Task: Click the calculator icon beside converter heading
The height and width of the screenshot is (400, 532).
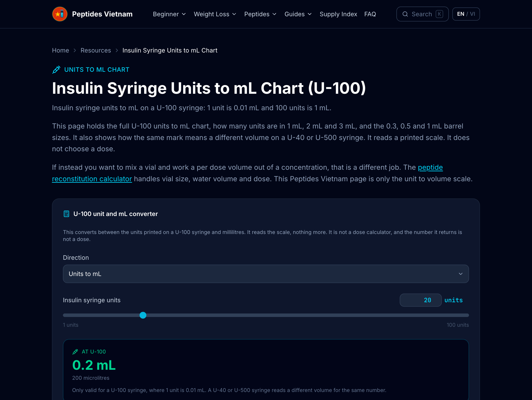Action: (66, 214)
